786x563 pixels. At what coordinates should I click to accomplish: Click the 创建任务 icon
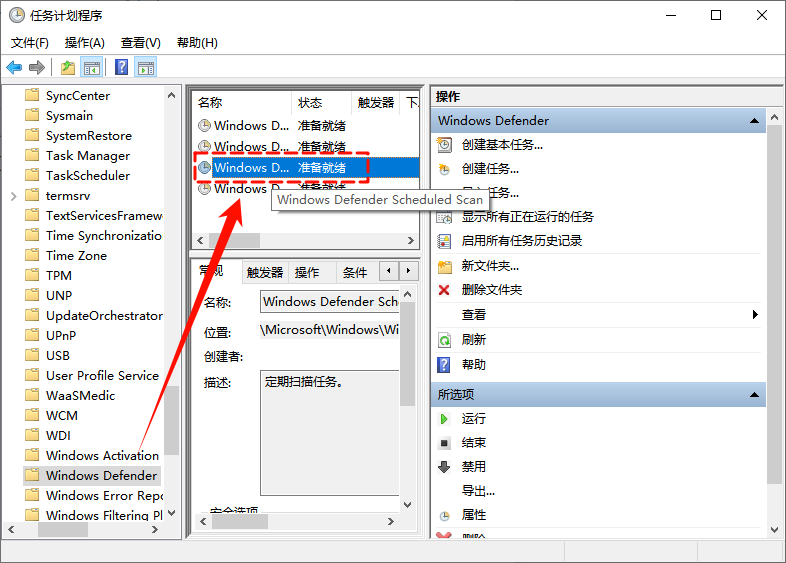tap(444, 169)
